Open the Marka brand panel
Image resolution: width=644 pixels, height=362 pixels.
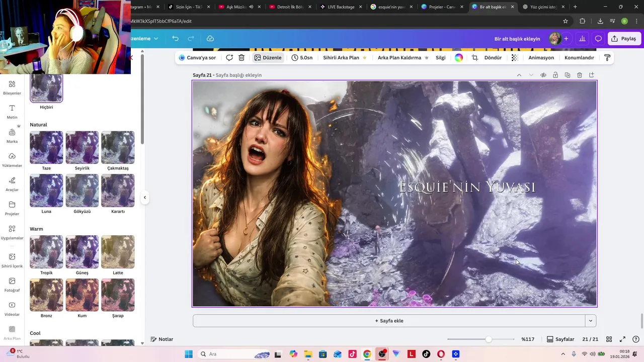pyautogui.click(x=12, y=136)
